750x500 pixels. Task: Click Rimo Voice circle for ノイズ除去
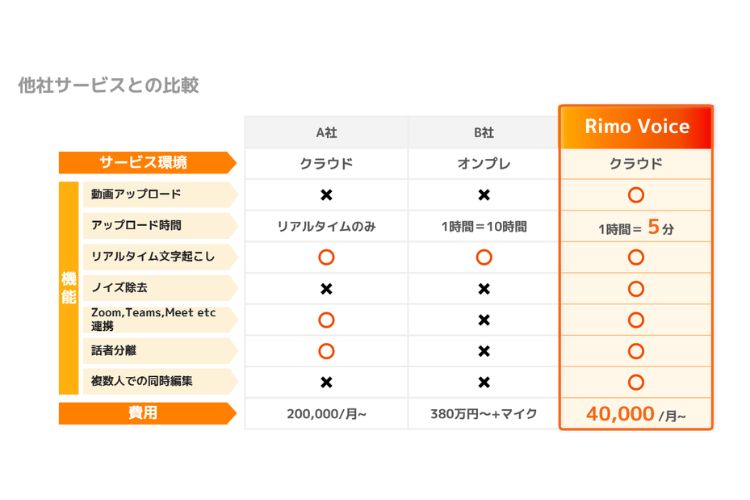[x=636, y=289]
